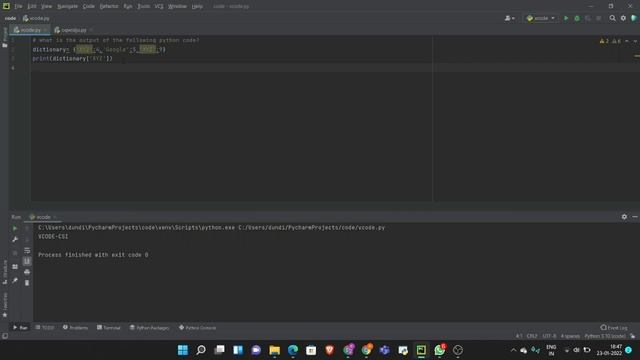This screenshot has width=640, height=360.
Task: Open the Help menu
Action: 197,6
